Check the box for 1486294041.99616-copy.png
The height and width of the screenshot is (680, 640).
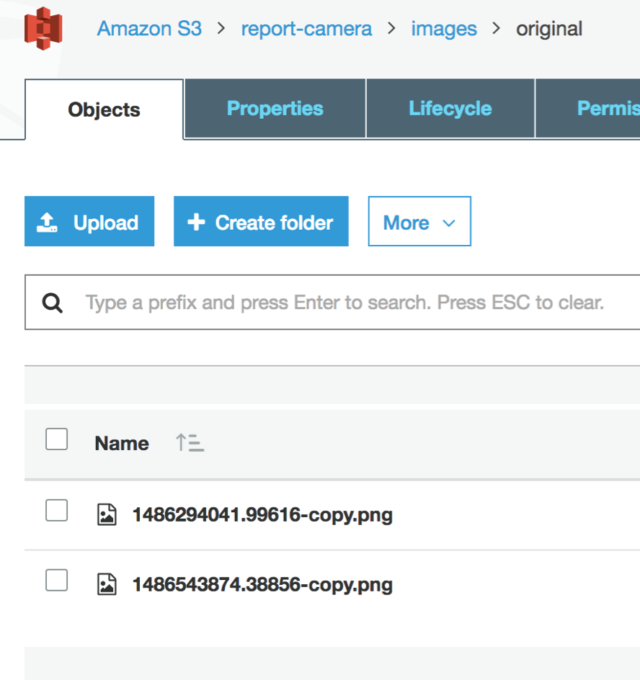pos(56,510)
